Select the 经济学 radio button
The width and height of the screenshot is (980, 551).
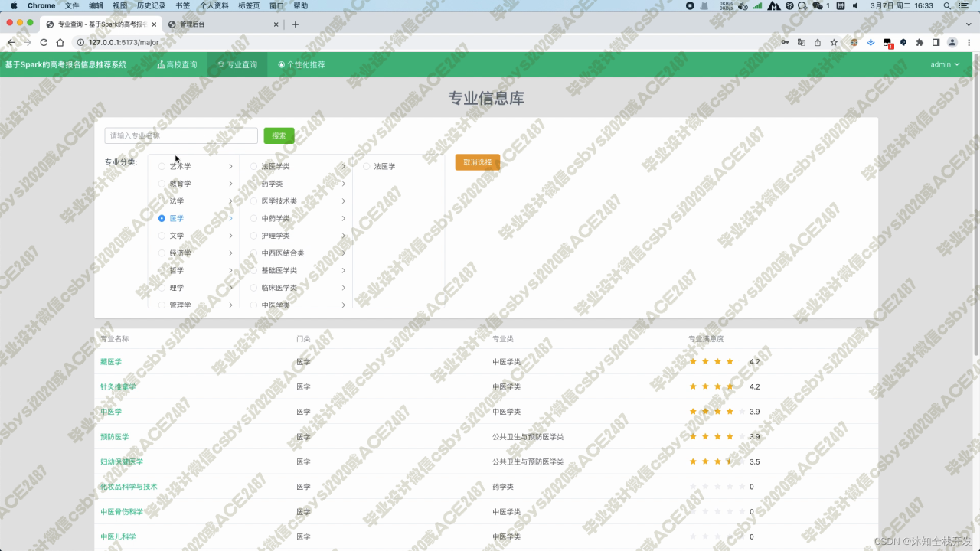(162, 253)
